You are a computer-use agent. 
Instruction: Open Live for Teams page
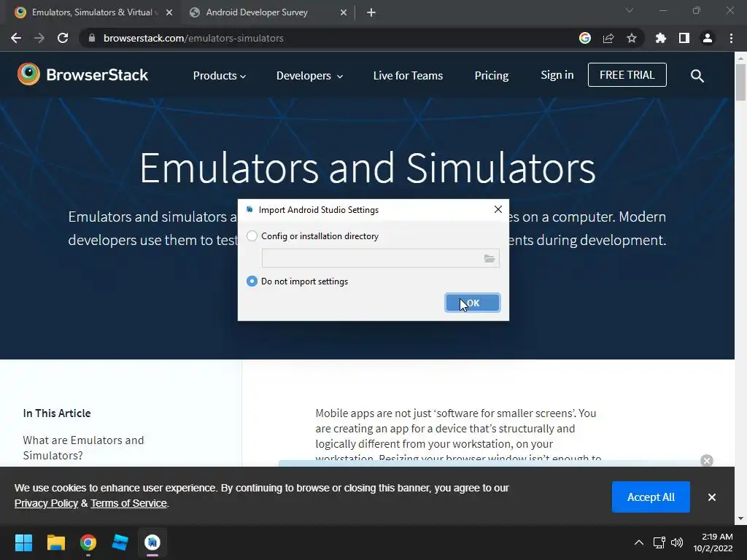coord(409,76)
